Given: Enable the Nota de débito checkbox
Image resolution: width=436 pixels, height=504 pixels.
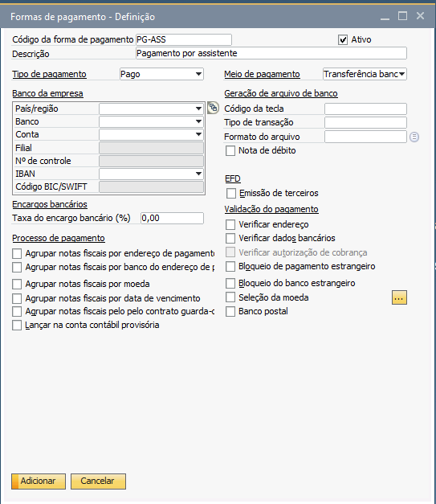Looking at the screenshot, I should coord(230,151).
